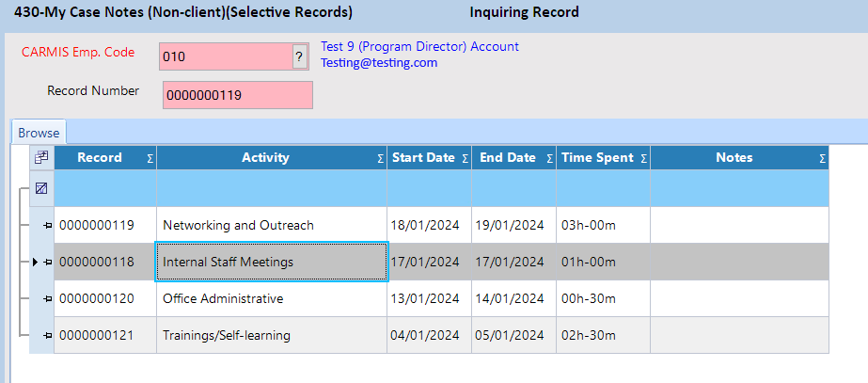The width and height of the screenshot is (868, 383).
Task: Select the Office Administrative activity cell
Action: (x=271, y=299)
